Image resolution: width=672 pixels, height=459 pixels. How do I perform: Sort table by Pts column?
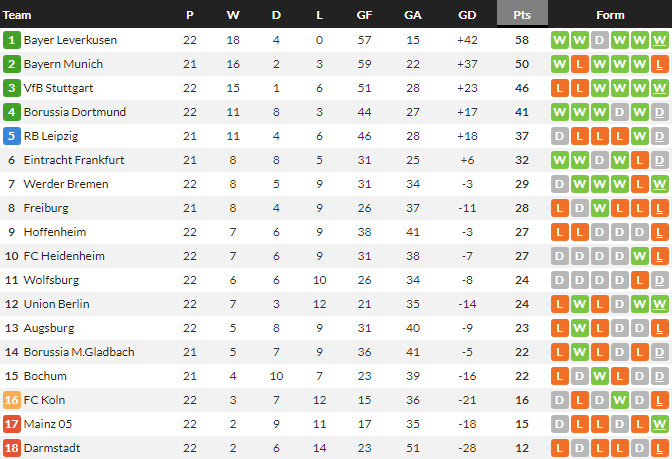(521, 15)
